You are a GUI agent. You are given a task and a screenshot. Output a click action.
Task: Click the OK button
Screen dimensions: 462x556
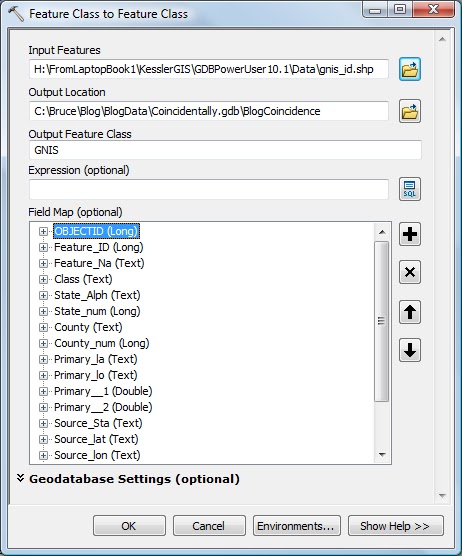[x=129, y=526]
